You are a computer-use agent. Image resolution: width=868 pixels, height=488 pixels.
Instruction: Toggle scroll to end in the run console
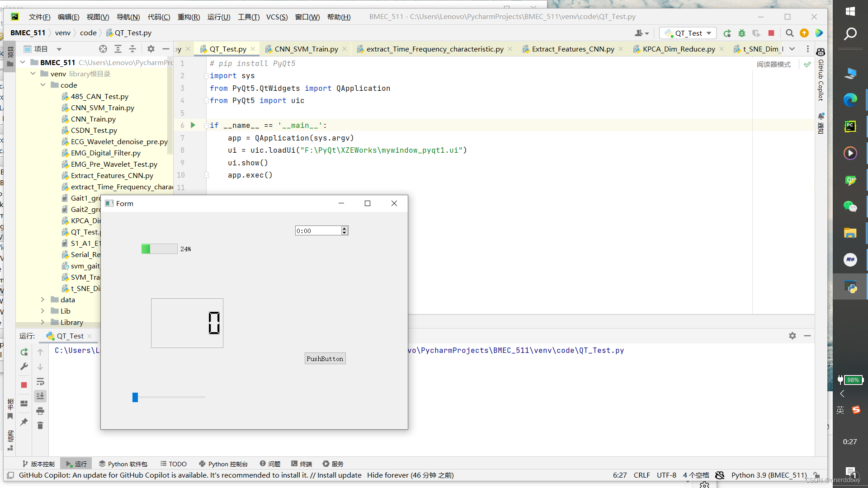40,396
